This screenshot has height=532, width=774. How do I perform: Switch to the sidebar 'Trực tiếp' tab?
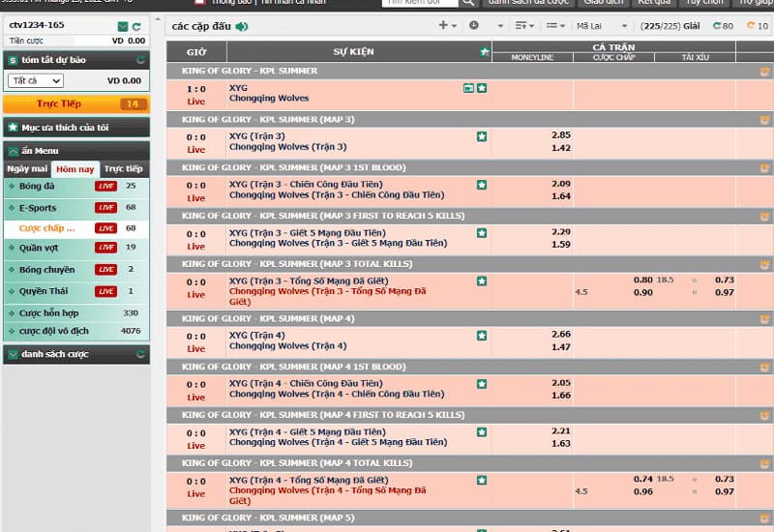pos(124,168)
